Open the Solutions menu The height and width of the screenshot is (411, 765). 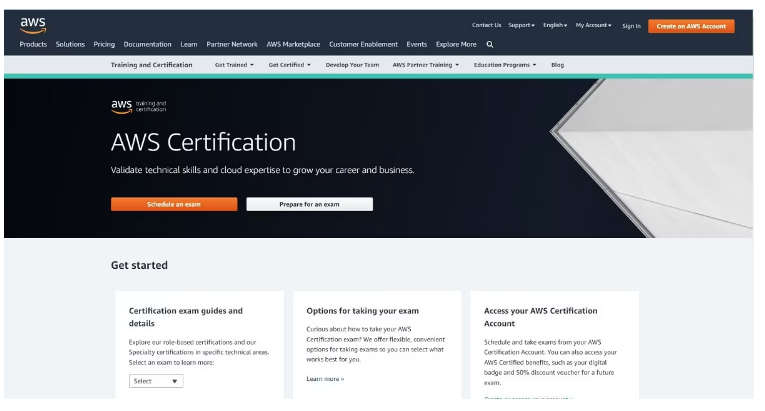coord(70,44)
